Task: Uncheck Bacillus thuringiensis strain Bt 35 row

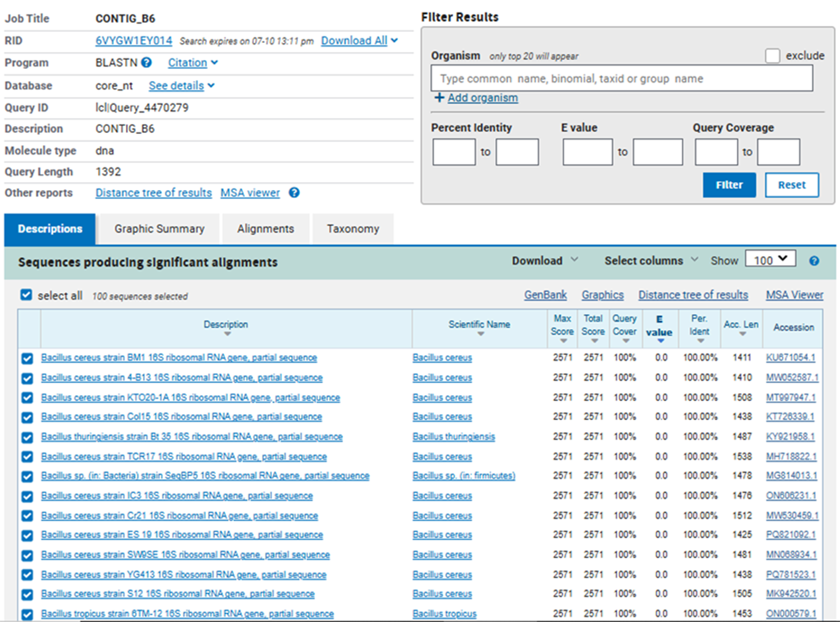Action: click(27, 437)
